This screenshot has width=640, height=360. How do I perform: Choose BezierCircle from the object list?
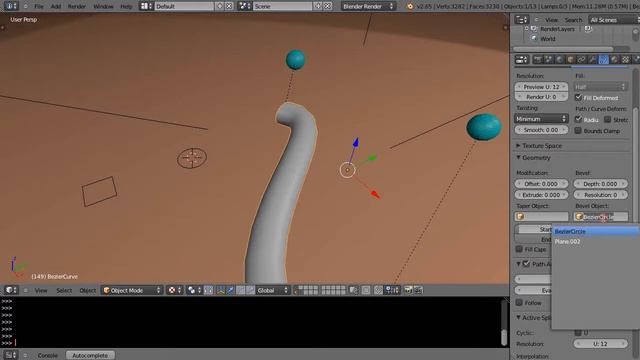[x=596, y=231]
